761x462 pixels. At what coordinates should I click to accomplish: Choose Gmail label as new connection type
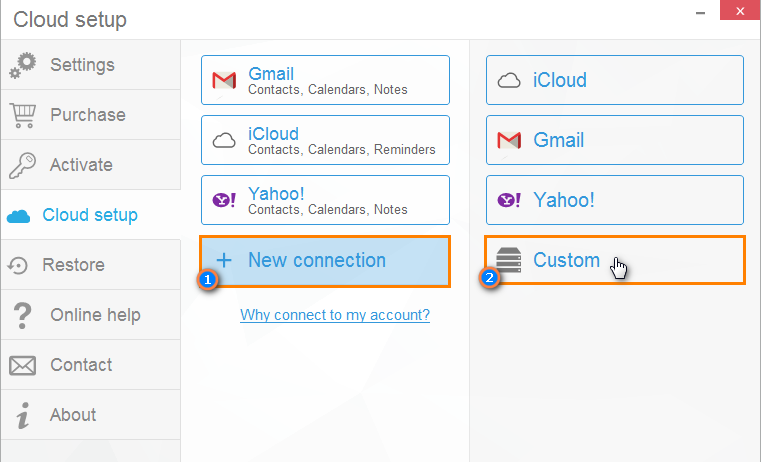559,141
